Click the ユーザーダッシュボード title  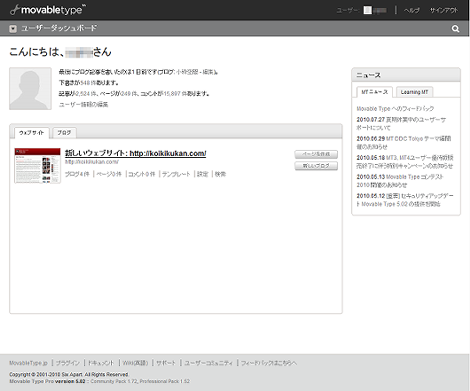tap(59, 28)
